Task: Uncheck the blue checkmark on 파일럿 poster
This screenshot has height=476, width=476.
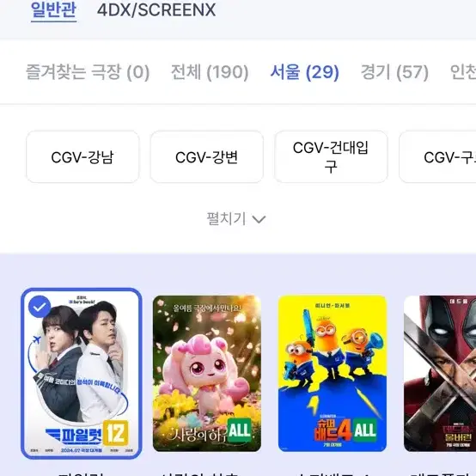Action: [x=40, y=307]
